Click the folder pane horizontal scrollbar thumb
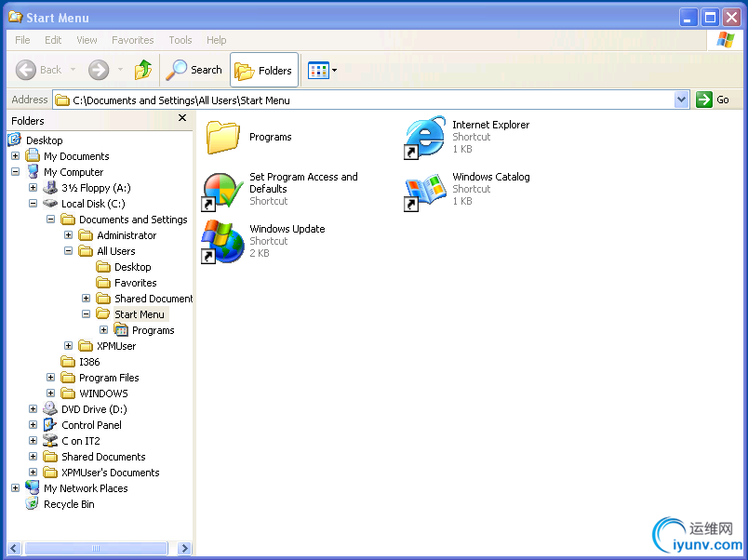Image resolution: width=748 pixels, height=560 pixels. 97,548
